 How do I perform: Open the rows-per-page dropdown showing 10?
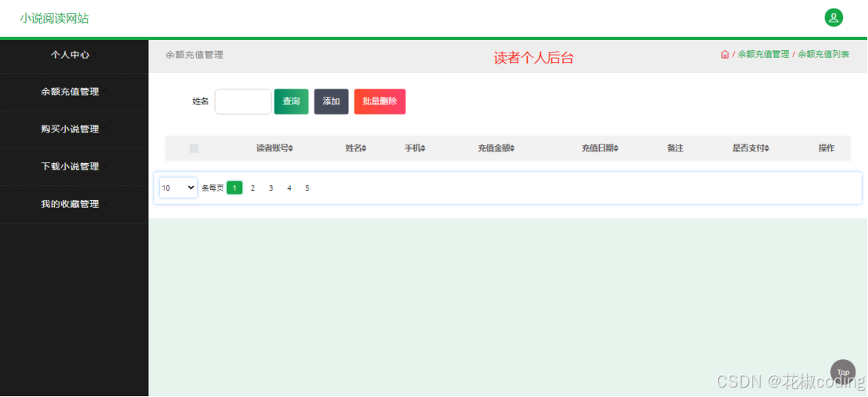pyautogui.click(x=178, y=188)
